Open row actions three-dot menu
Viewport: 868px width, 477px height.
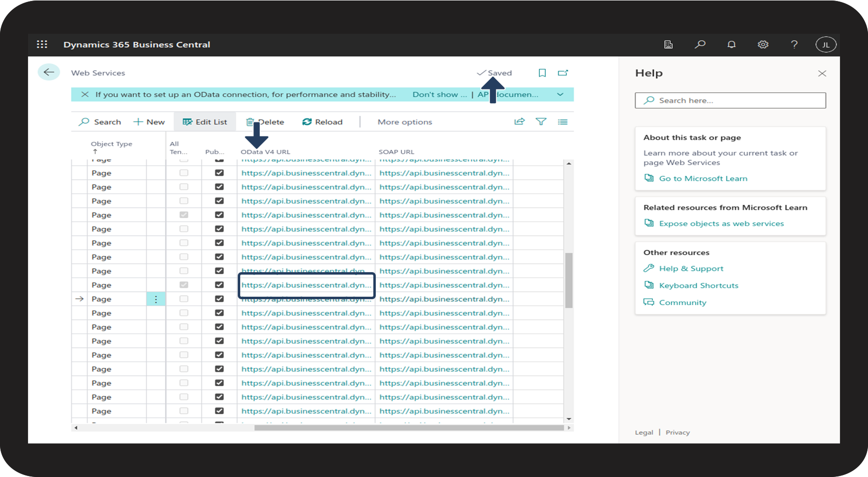(156, 299)
